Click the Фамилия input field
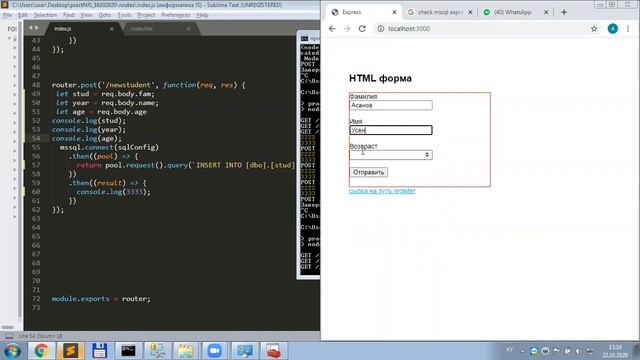Screen dimensions: 640x360 point(391,105)
